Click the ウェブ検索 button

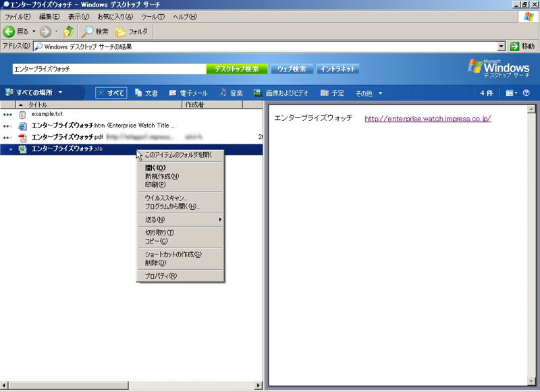coord(292,69)
